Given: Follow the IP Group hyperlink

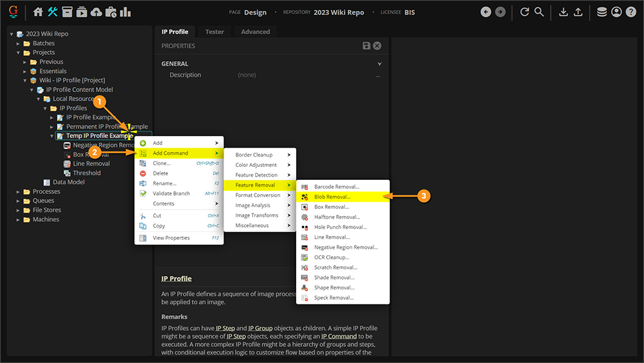Looking at the screenshot, I should (260, 328).
